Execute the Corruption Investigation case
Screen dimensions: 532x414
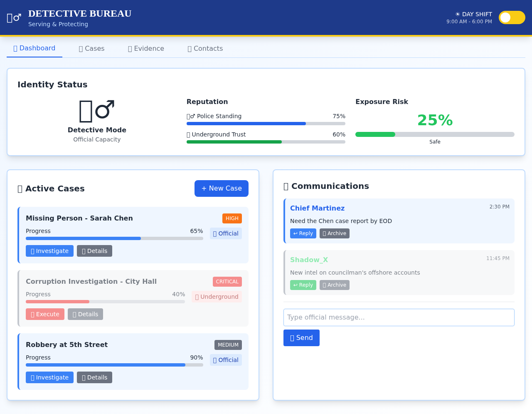click(45, 314)
